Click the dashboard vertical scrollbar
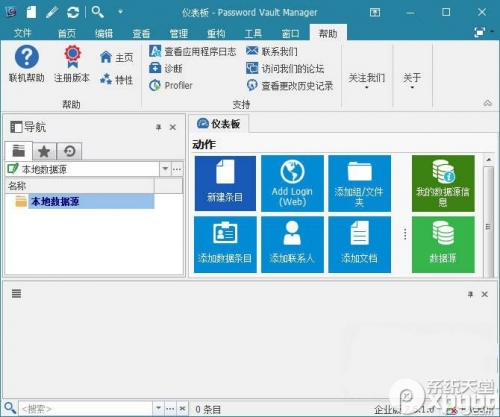The image size is (500, 417). [x=488, y=221]
